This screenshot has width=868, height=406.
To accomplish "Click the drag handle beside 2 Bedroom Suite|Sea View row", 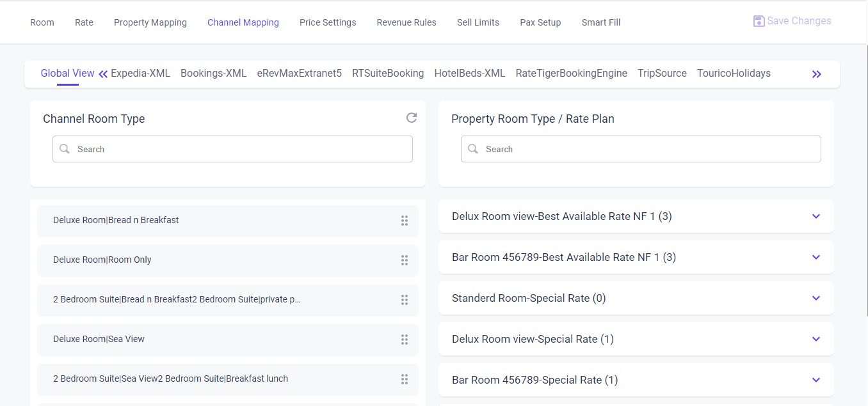I will tap(405, 379).
